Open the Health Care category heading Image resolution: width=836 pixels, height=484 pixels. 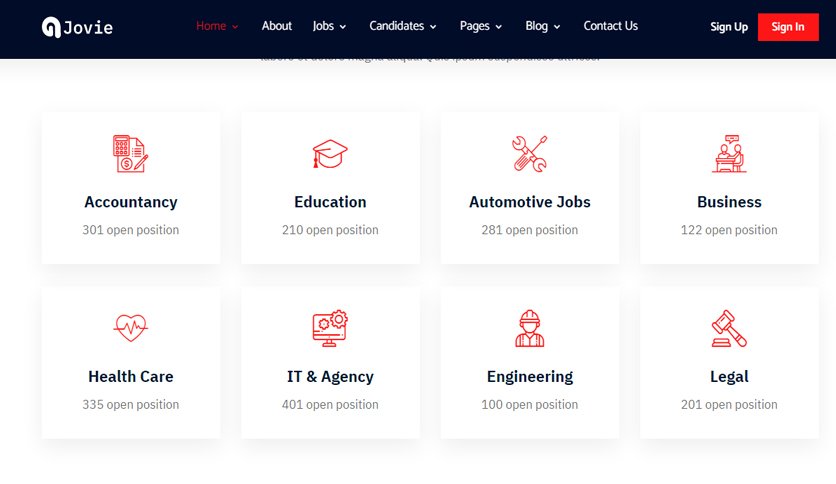point(131,376)
